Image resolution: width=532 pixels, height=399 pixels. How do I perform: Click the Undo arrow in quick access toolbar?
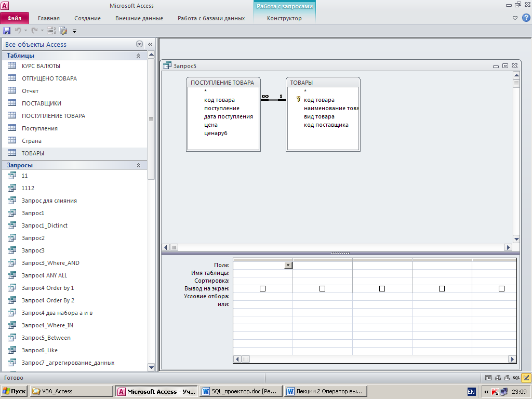[18, 31]
